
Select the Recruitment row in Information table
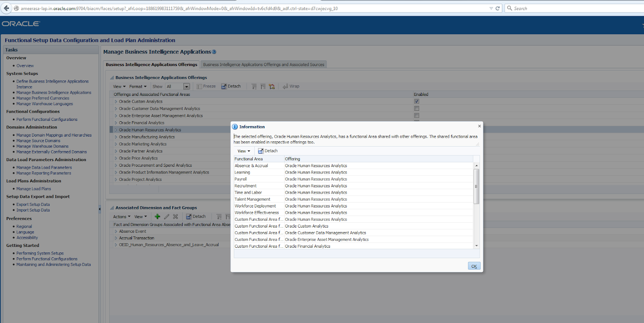point(354,186)
